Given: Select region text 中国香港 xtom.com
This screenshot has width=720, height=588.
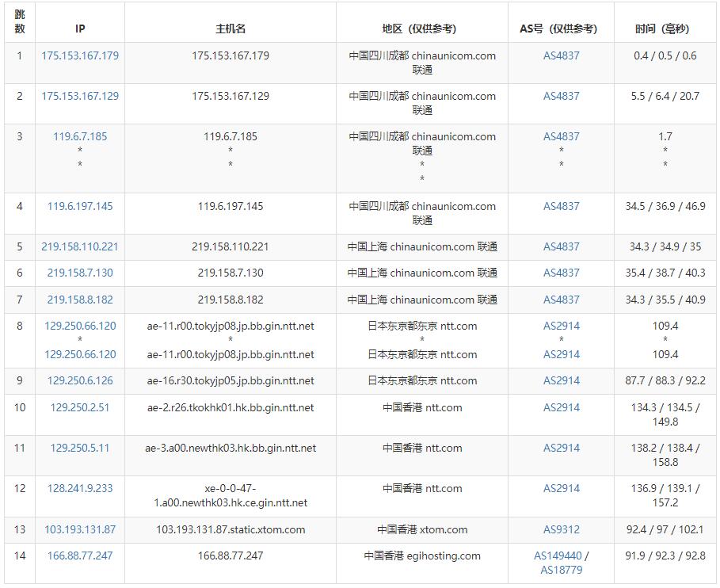Looking at the screenshot, I should pyautogui.click(x=422, y=529).
